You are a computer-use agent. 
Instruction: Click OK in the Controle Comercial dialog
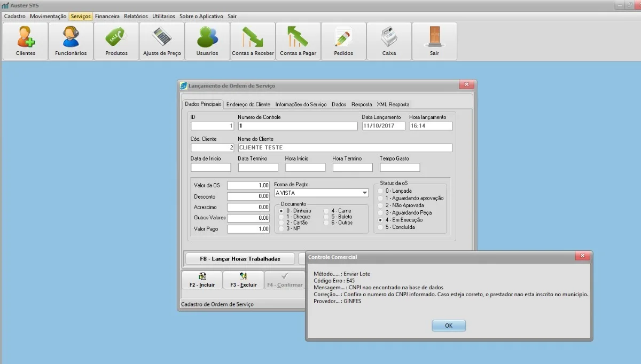coord(449,326)
